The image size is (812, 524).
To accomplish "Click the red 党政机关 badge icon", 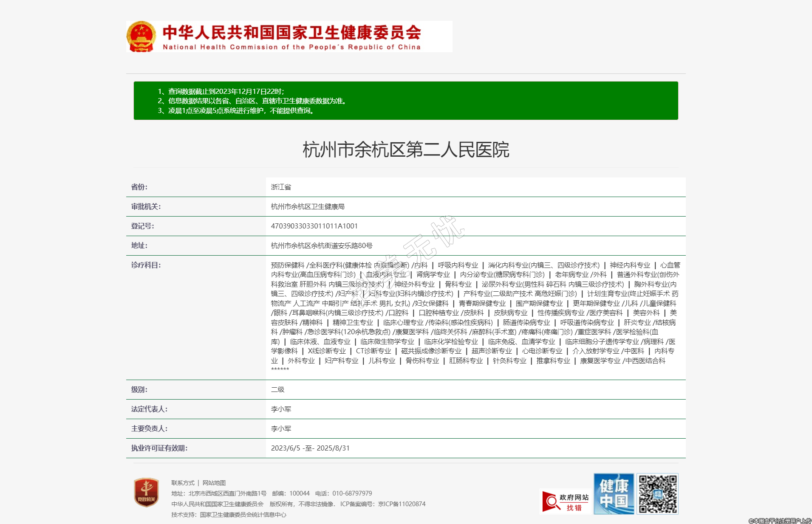I will 146,493.
